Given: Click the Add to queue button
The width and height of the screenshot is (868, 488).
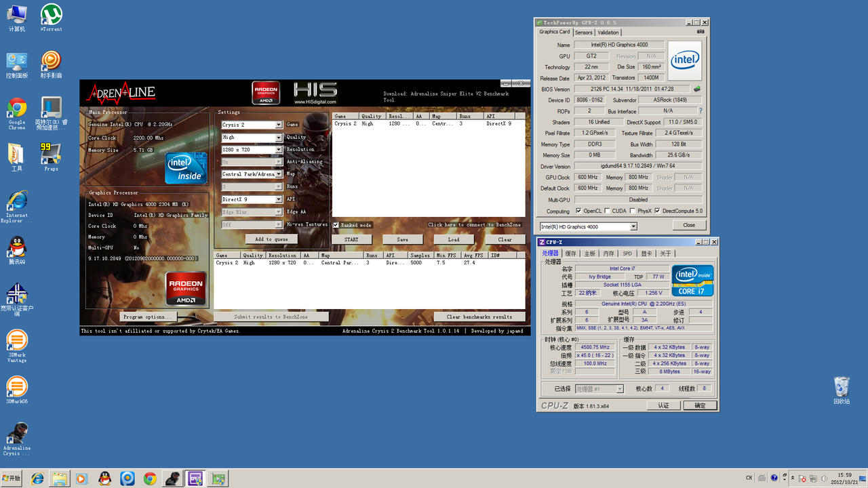Looking at the screenshot, I should click(271, 239).
